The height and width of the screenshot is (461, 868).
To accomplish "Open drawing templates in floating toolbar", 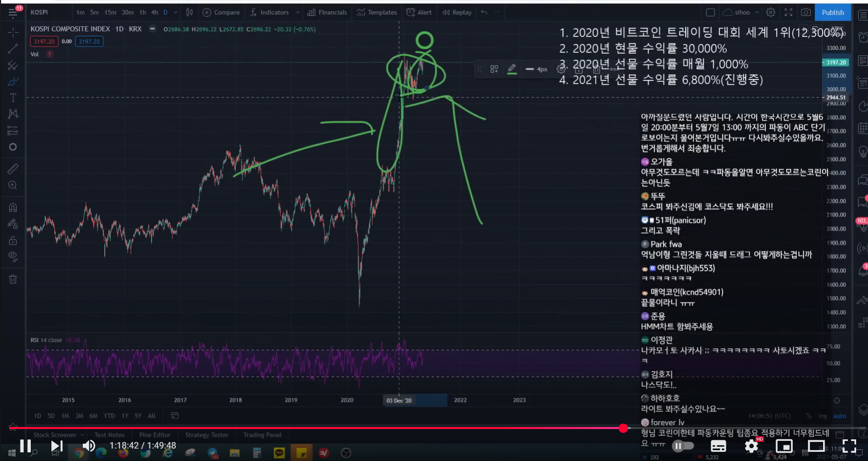I will (x=494, y=69).
